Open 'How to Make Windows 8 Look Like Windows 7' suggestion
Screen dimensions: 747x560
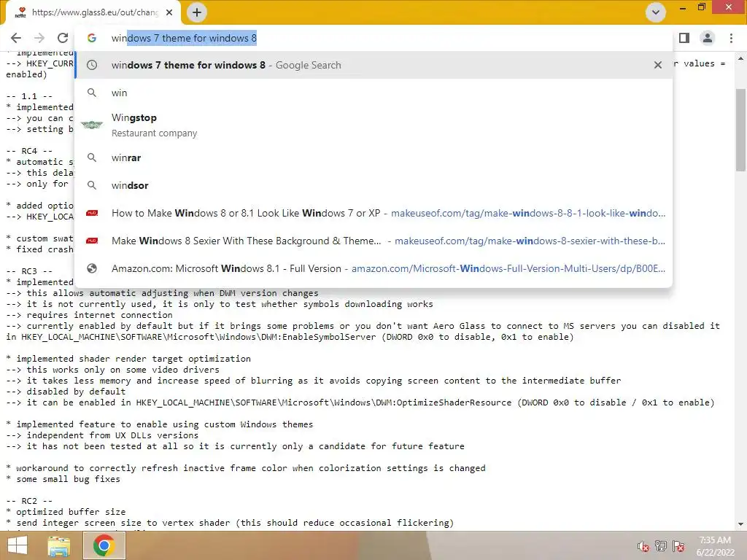(x=373, y=213)
